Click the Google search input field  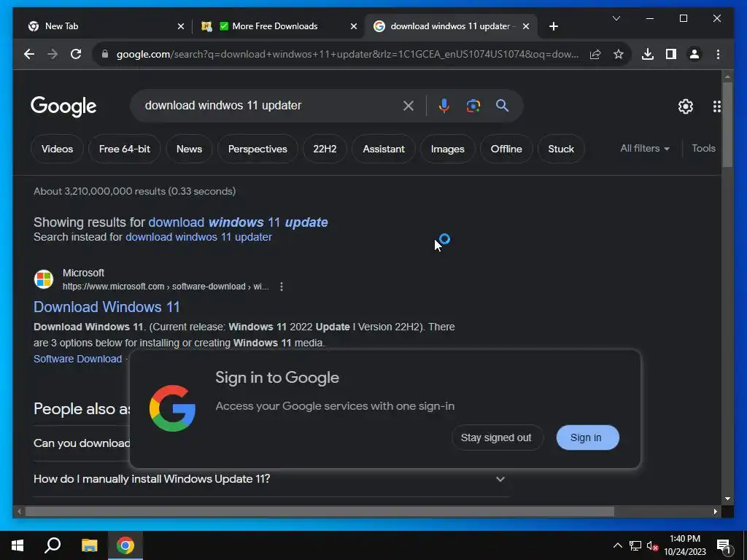(x=271, y=106)
